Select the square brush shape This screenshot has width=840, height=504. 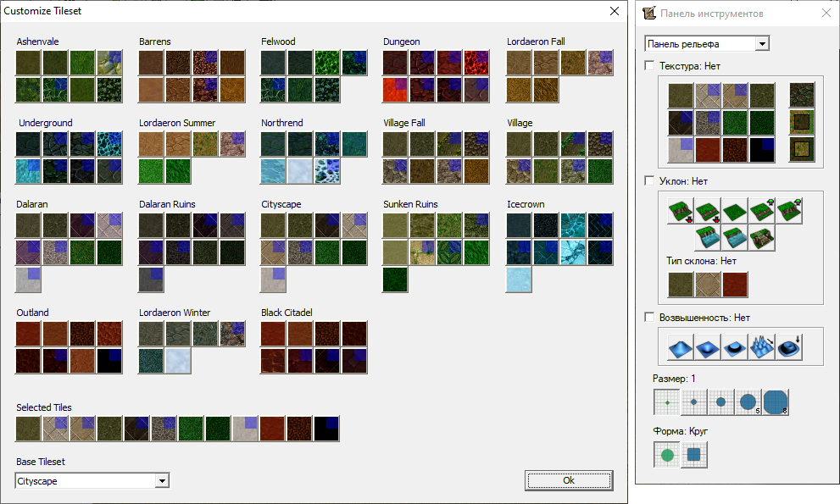click(x=694, y=455)
